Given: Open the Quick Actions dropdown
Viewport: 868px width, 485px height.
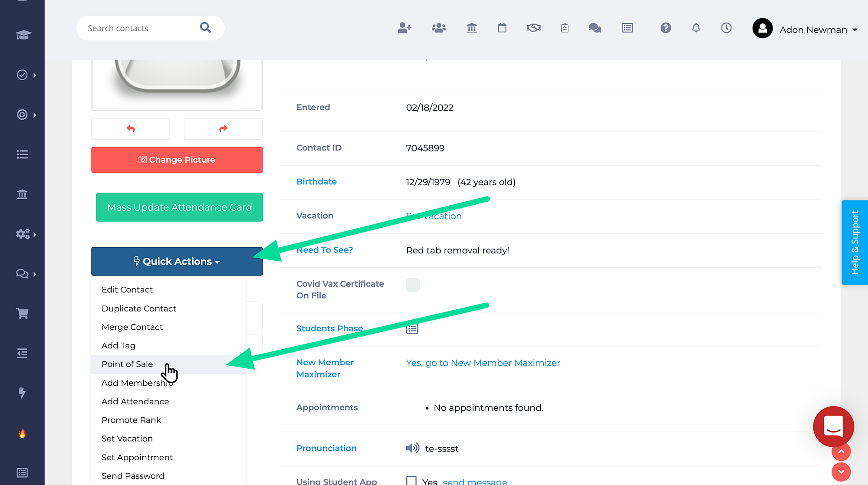Looking at the screenshot, I should (x=177, y=261).
